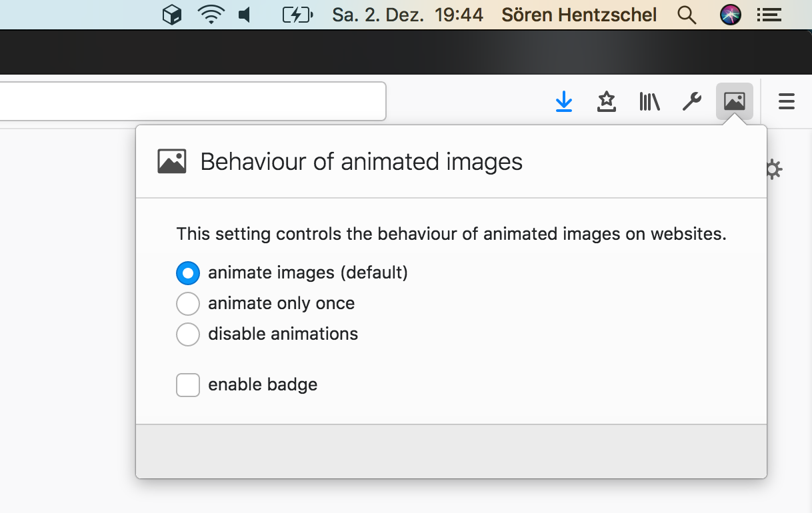Screen dimensions: 812x513
Task: Click the date and time clock
Action: 407,15
